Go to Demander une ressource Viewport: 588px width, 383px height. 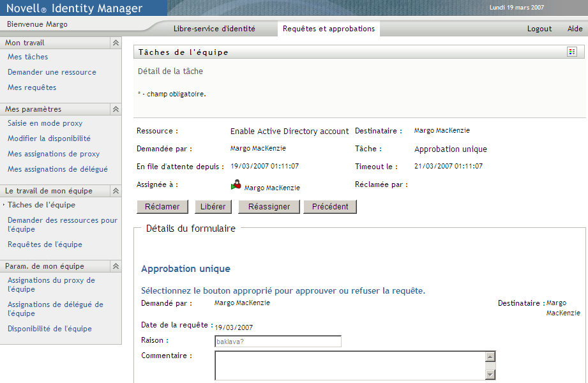click(52, 72)
